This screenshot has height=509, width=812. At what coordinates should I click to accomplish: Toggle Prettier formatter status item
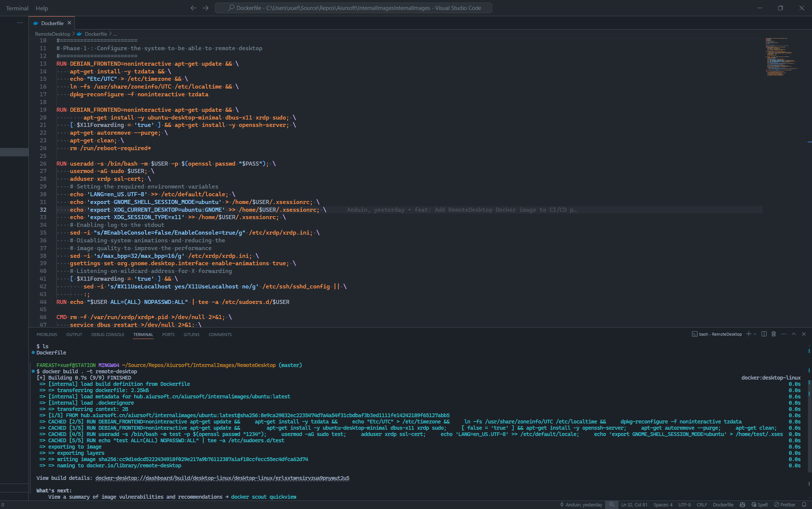[x=785, y=505]
